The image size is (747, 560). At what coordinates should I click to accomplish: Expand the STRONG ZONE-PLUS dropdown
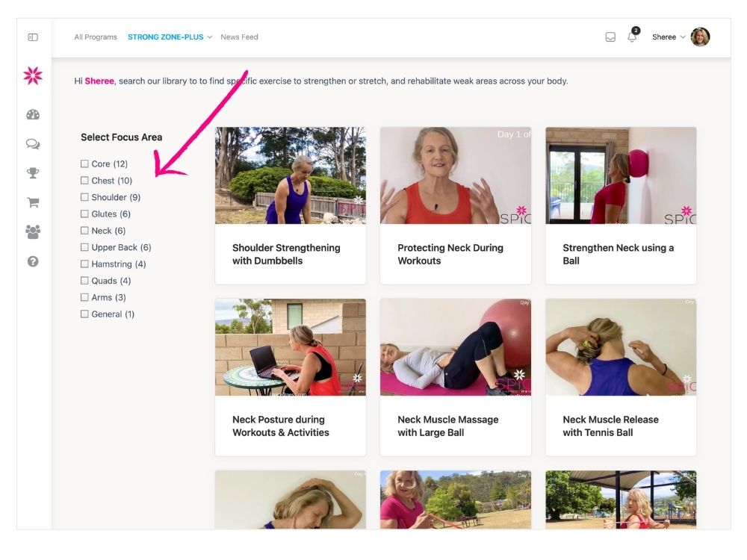[170, 37]
